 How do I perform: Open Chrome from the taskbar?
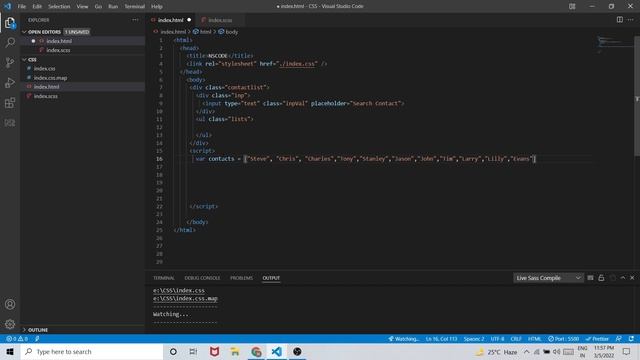[256, 351]
